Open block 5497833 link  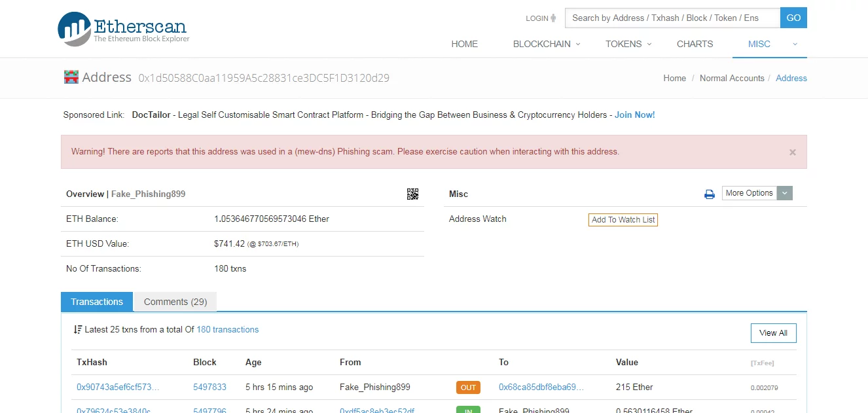click(209, 387)
